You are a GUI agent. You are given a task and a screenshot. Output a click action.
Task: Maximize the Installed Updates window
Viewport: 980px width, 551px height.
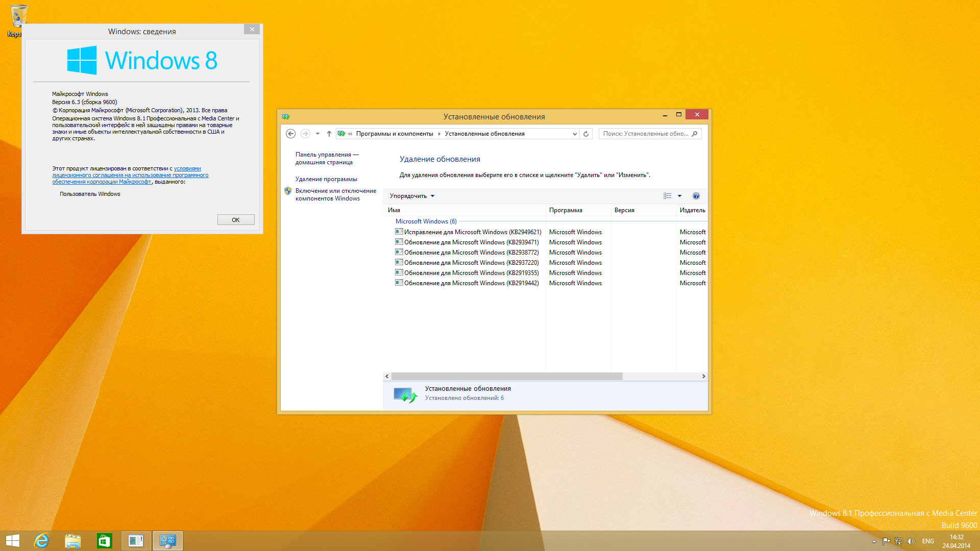(679, 114)
